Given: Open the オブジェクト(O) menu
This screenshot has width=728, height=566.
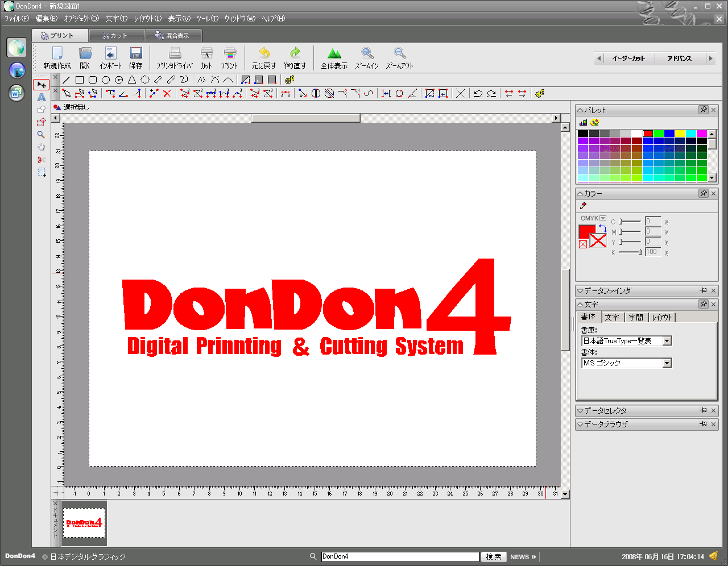Looking at the screenshot, I should click(x=81, y=19).
